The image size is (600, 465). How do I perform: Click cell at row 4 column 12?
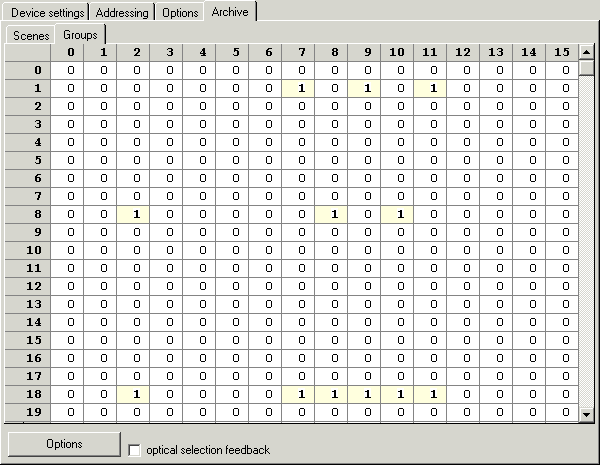(x=463, y=142)
